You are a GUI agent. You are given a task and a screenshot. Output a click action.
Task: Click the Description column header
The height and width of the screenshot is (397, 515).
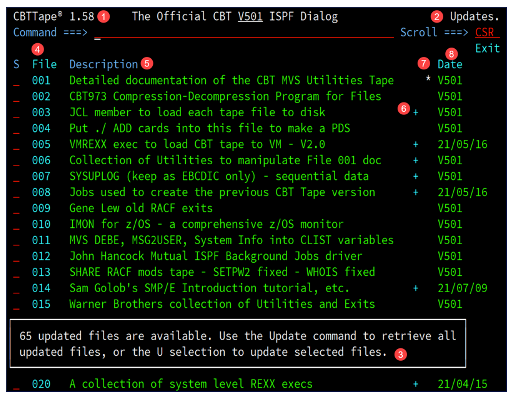point(103,64)
